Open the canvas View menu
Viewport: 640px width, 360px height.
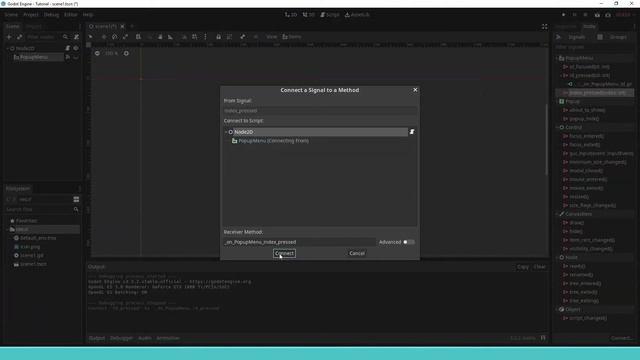271,37
